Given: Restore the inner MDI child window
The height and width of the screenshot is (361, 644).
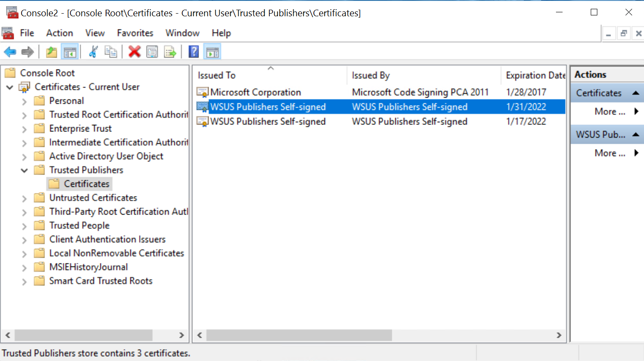Looking at the screenshot, I should point(624,33).
